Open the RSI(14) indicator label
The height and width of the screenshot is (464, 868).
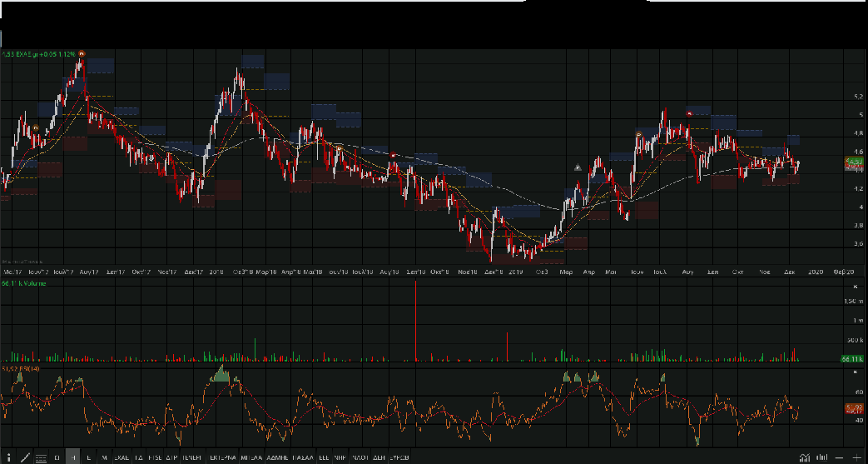coord(20,367)
